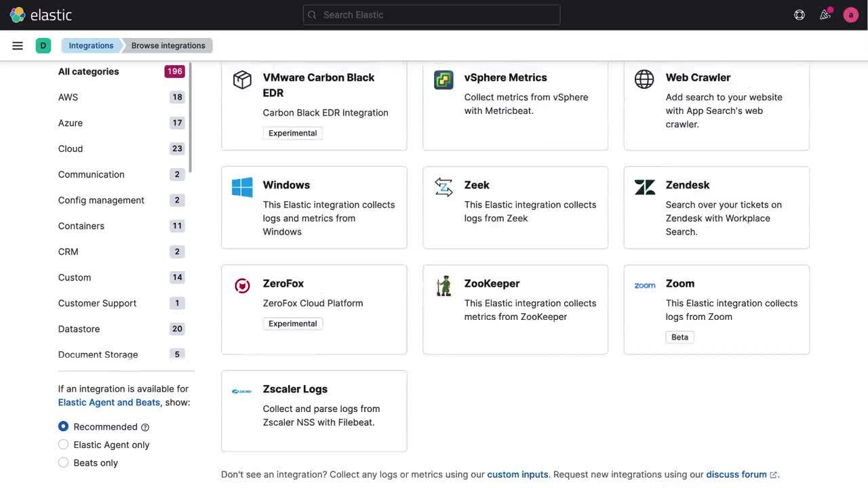Filter by Document Storage category
Screen dimensions: 868x488
click(98, 354)
